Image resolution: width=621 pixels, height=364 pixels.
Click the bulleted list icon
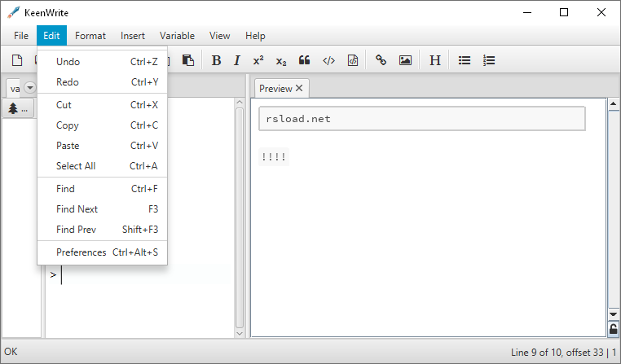pyautogui.click(x=465, y=60)
